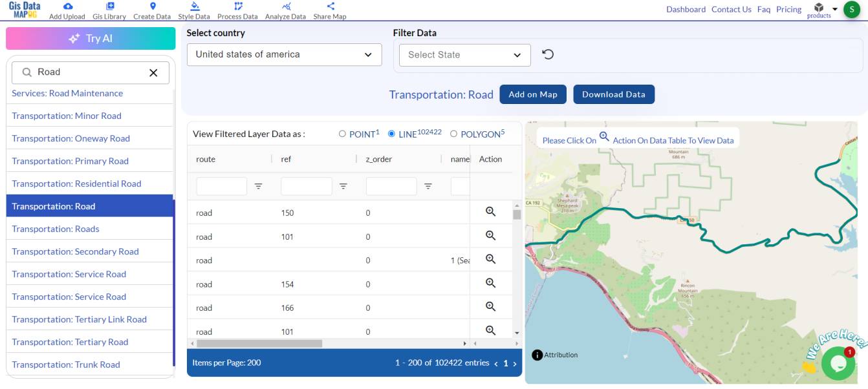Viewport: 868px width, 389px height.
Task: Magnify the first road row with route 150
Action: [x=490, y=211]
